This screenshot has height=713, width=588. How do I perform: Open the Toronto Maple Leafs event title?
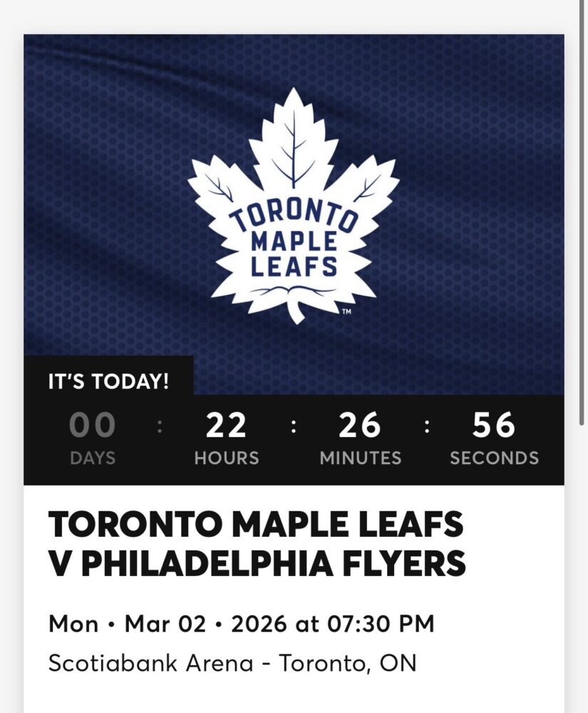[256, 526]
